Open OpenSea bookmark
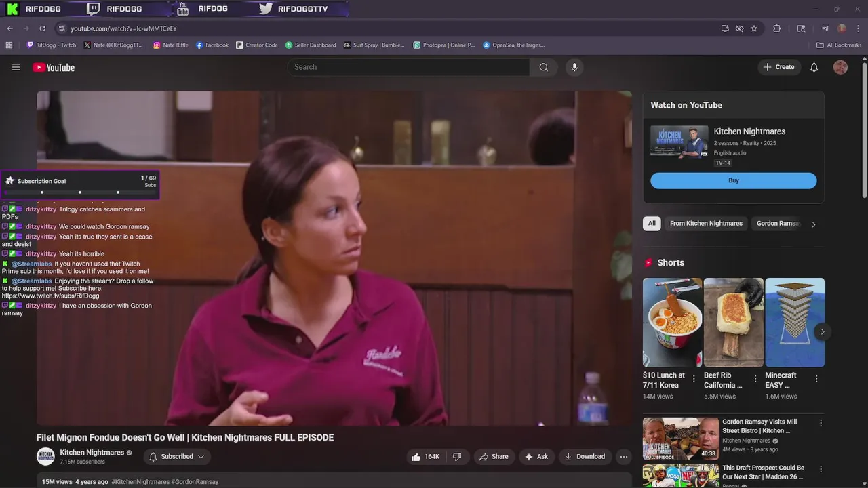Screen dimensions: 868x488 click(513, 45)
